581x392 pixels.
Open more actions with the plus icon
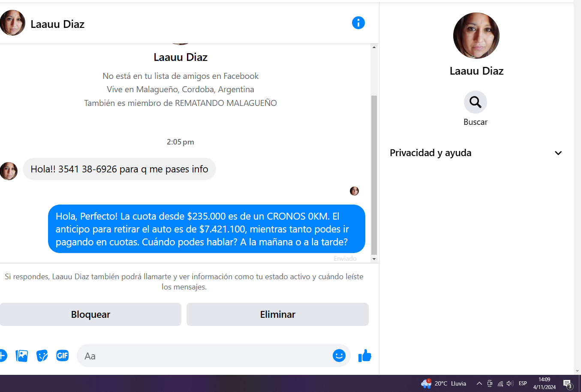pos(3,356)
